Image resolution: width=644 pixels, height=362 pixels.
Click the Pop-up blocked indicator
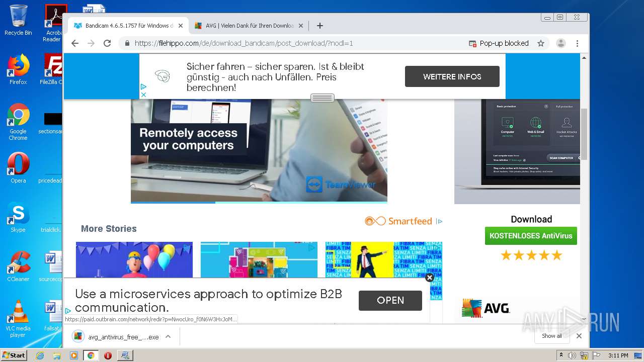pos(499,43)
